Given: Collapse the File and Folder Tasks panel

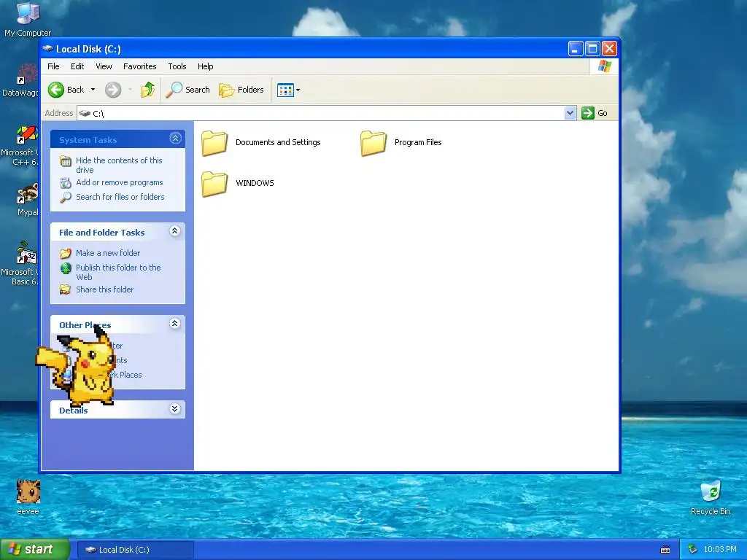Looking at the screenshot, I should click(x=175, y=231).
